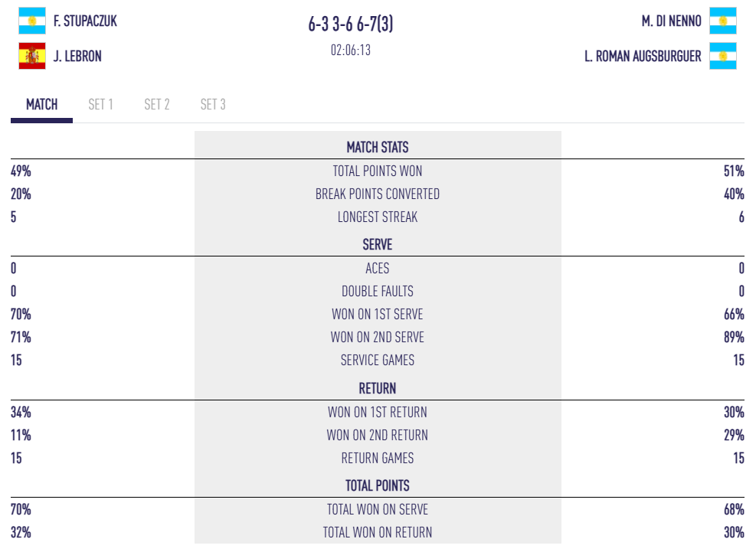756x552 pixels.
Task: Open M. Di Nenno player name
Action: pos(671,21)
